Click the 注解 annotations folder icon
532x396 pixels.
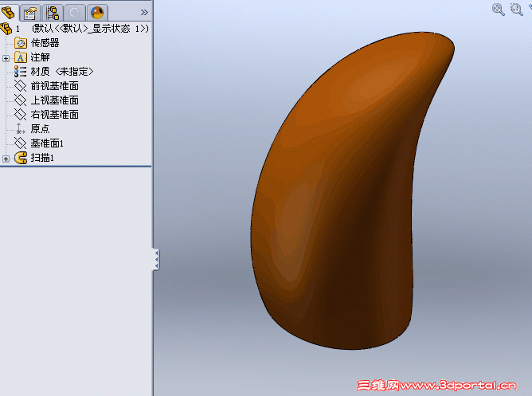[x=21, y=57]
